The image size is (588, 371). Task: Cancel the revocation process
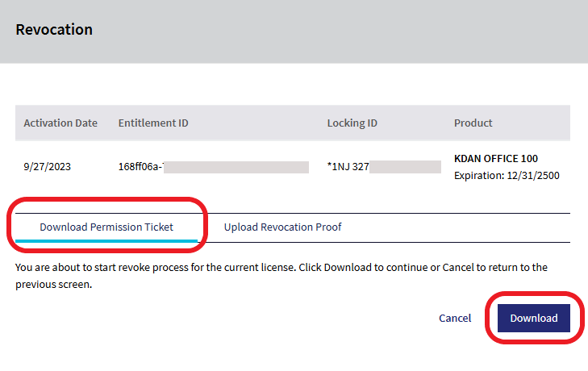pyautogui.click(x=455, y=318)
